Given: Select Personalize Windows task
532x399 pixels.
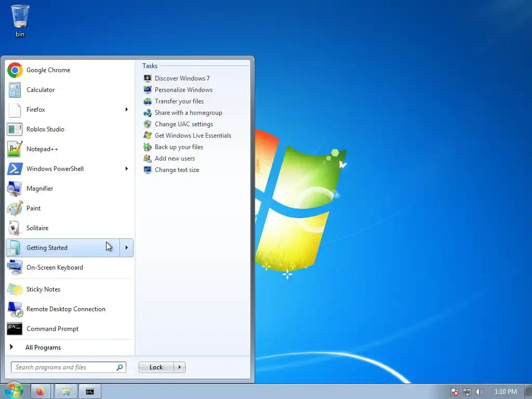Looking at the screenshot, I should point(183,90).
